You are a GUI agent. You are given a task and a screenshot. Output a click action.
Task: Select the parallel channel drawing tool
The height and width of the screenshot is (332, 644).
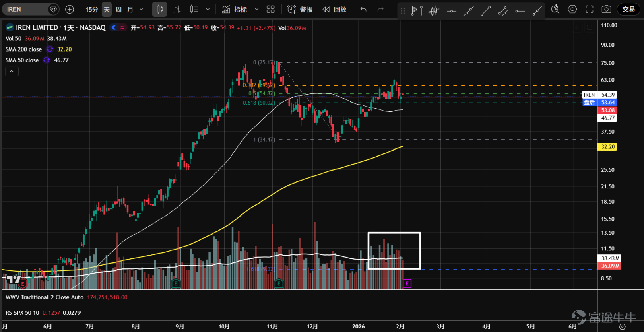503,11
